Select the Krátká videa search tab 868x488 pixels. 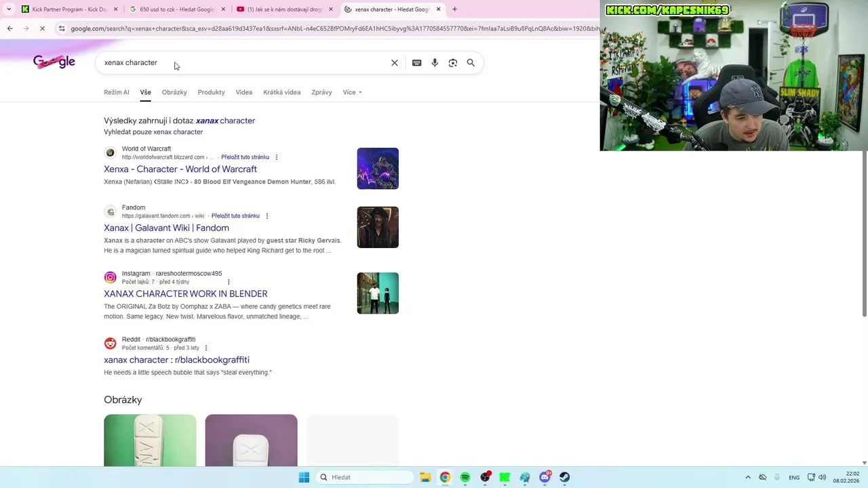(281, 92)
